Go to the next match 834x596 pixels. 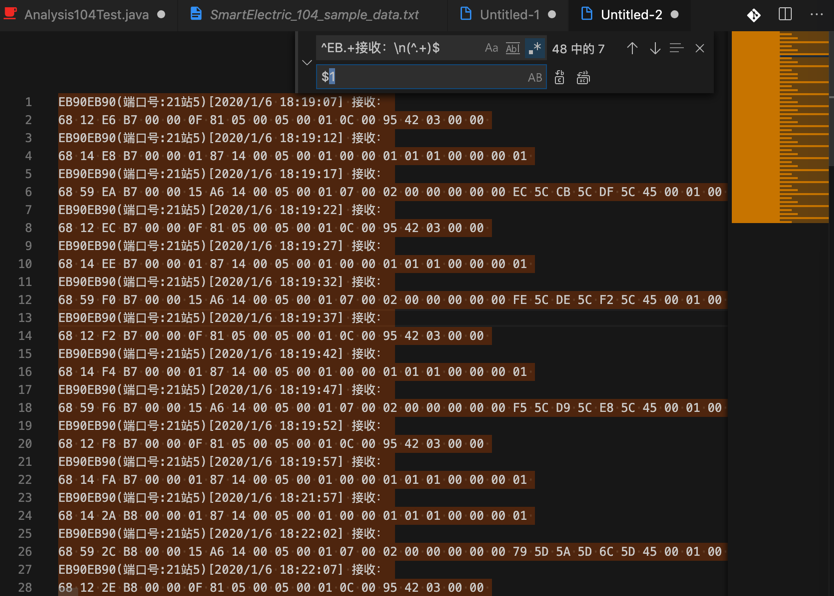[655, 48]
